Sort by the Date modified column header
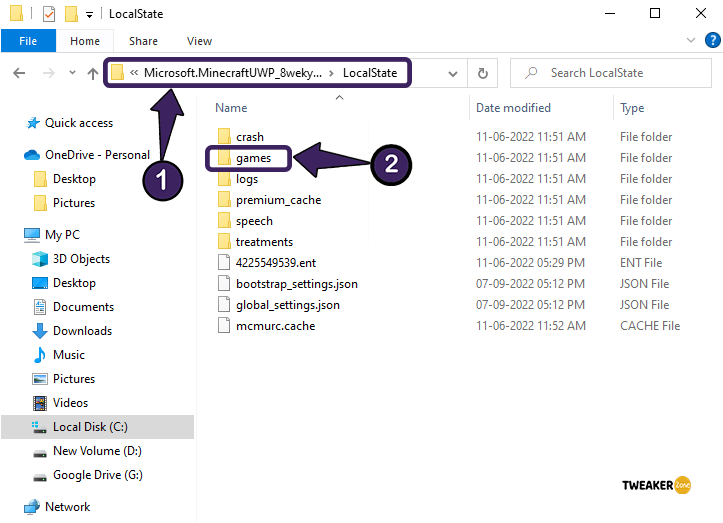This screenshot has height=523, width=723. (513, 108)
